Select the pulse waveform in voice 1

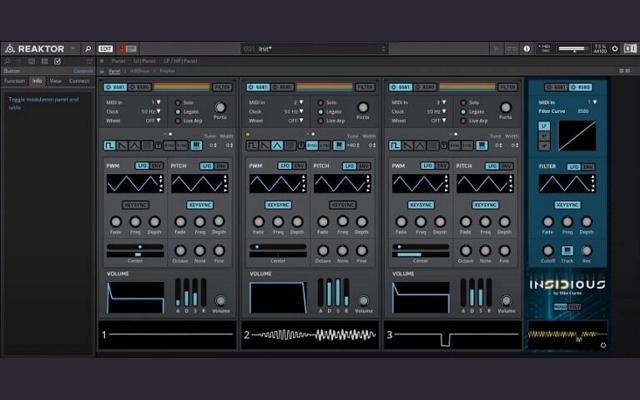109,145
